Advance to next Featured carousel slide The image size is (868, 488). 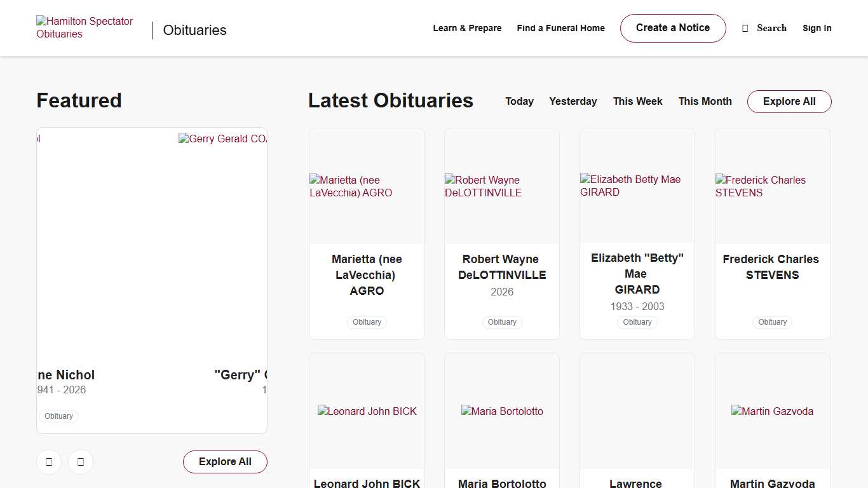point(81,462)
